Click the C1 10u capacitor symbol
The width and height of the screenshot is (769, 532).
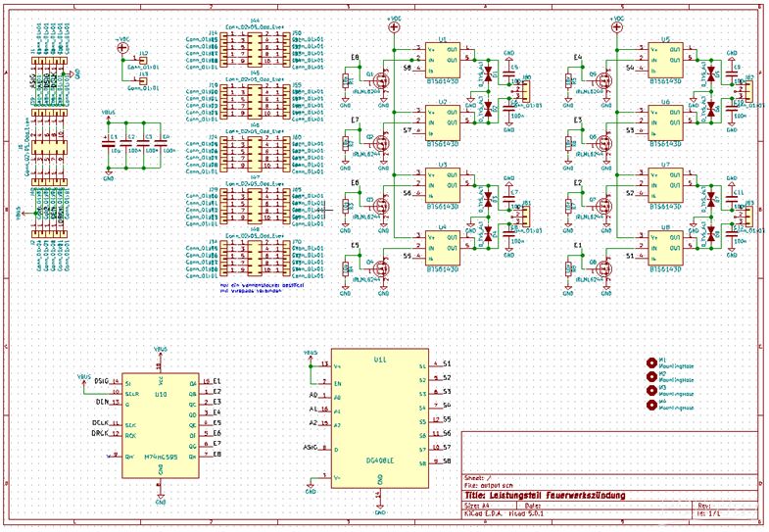(x=108, y=144)
